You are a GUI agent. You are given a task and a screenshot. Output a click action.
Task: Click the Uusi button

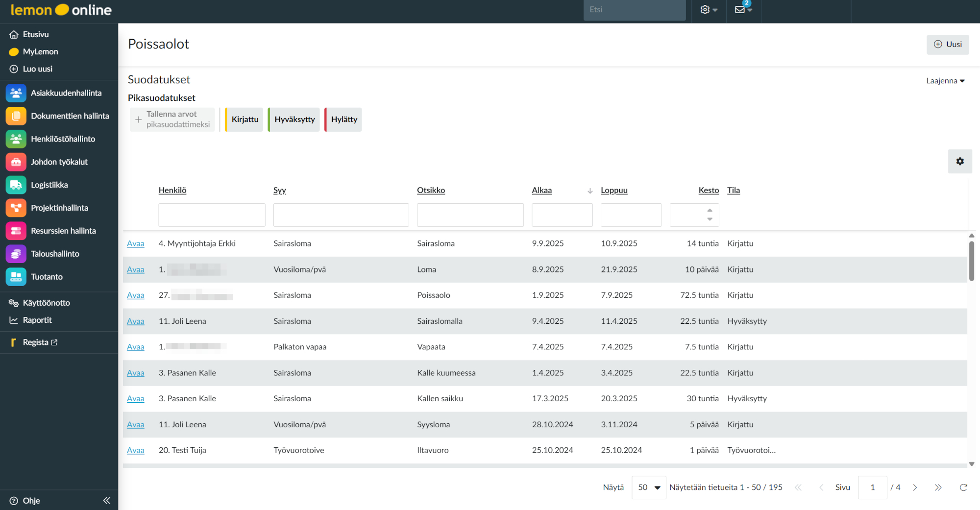(x=948, y=45)
